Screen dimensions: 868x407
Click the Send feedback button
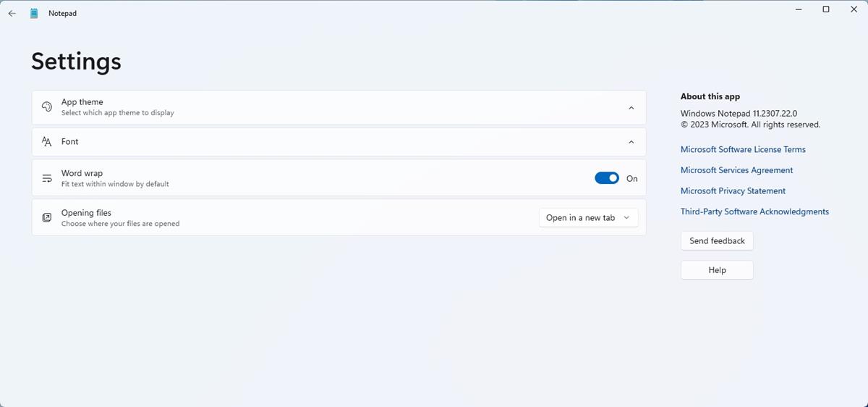coord(717,240)
